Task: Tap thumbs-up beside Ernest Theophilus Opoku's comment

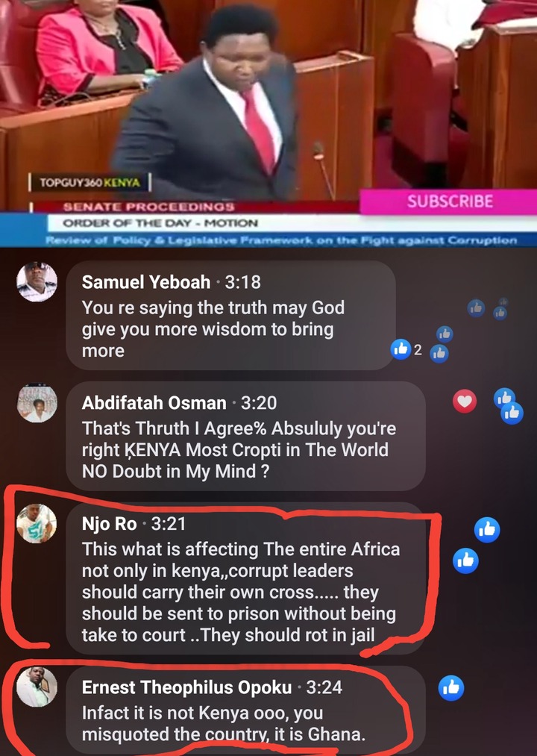Action: 451,687
